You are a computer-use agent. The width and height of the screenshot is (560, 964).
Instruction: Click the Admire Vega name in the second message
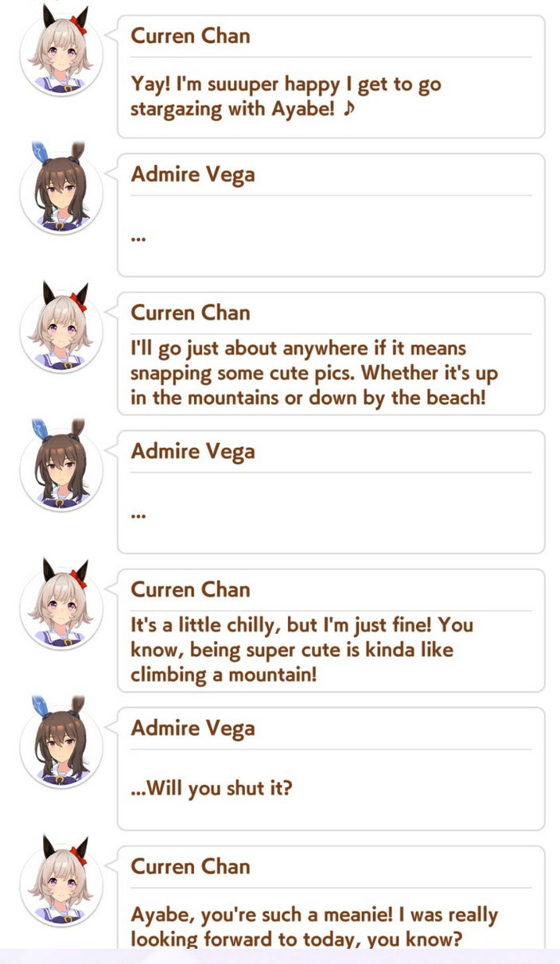click(x=192, y=175)
